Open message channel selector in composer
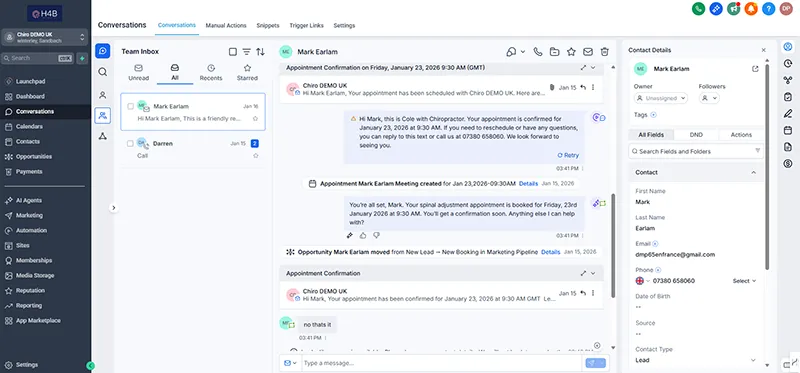 tap(290, 363)
